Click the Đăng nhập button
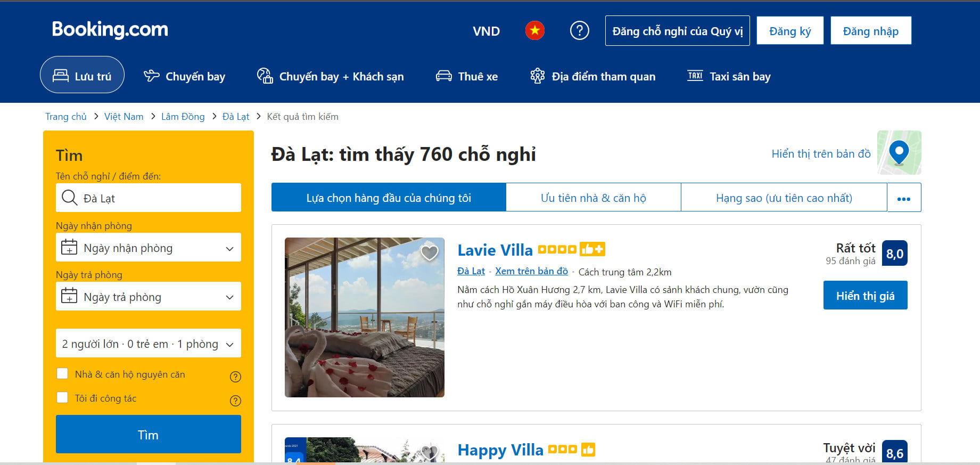Viewport: 980px width, 465px height. pos(871,31)
